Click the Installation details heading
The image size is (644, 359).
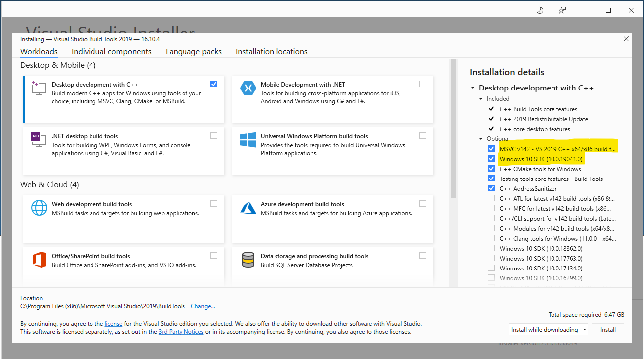coord(507,72)
